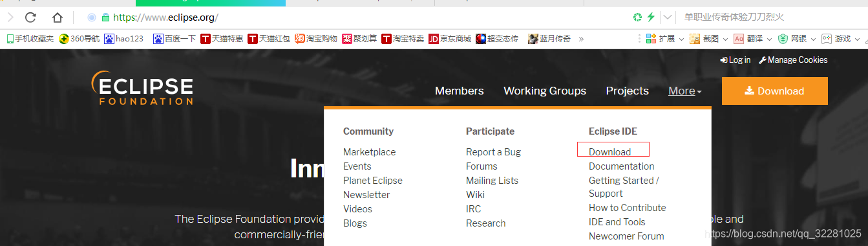Expand the 截图 dropdown arrow
868x246 pixels.
click(725, 39)
